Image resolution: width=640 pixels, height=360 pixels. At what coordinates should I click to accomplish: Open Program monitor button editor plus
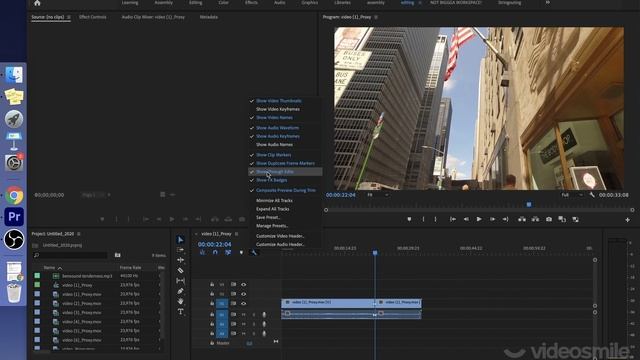point(627,220)
